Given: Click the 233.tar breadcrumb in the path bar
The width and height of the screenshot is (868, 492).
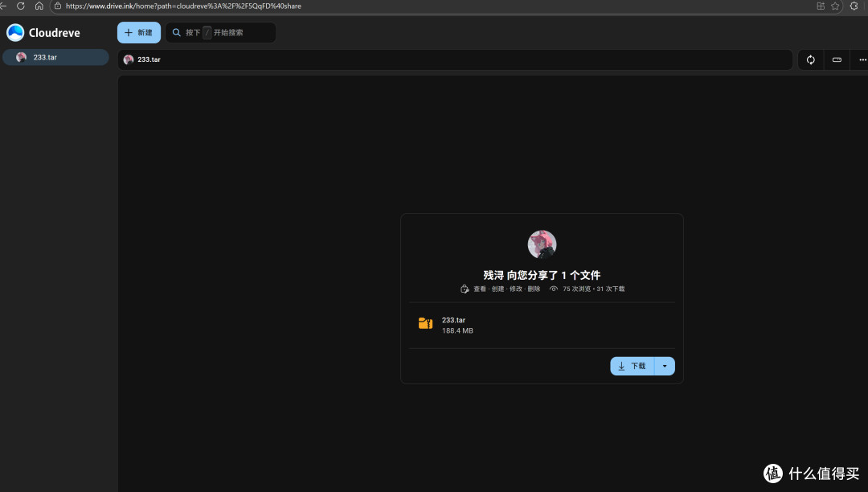Looking at the screenshot, I should pos(149,59).
